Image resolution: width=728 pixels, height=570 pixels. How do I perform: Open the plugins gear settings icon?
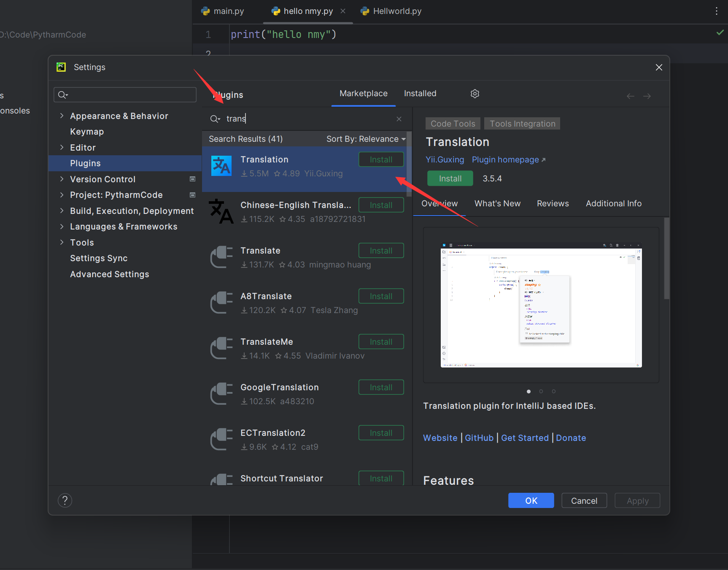(475, 94)
